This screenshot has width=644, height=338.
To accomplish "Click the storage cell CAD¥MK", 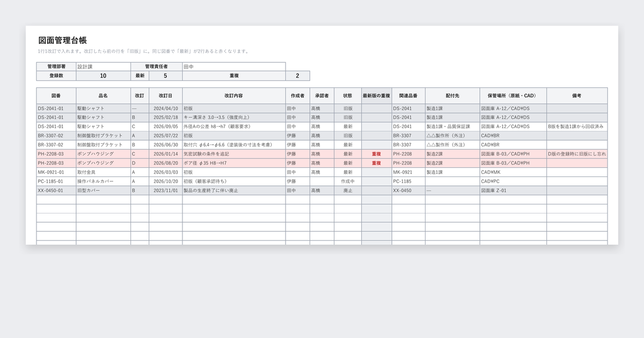I will 513,172.
